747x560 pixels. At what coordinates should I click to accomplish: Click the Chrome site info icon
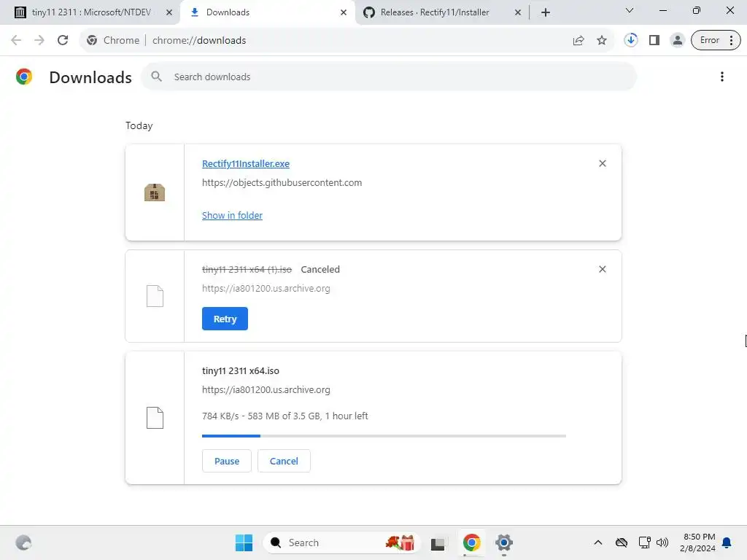92,41
